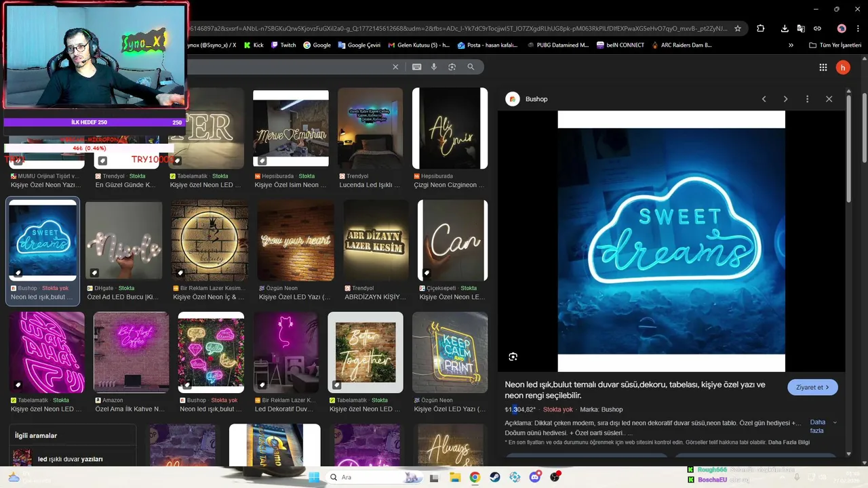The height and width of the screenshot is (488, 868).
Task: Open the Chrome extensions puzzle icon
Action: 760,28
